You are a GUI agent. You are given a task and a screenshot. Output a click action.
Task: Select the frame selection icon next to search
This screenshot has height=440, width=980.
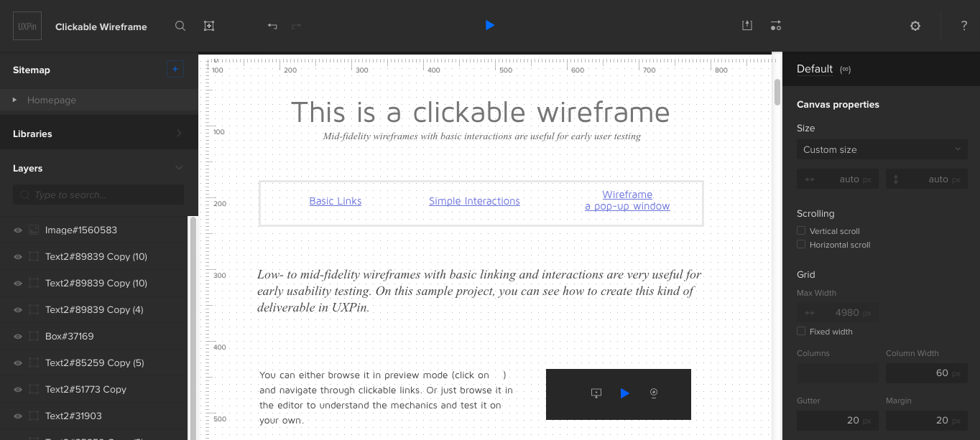(209, 25)
